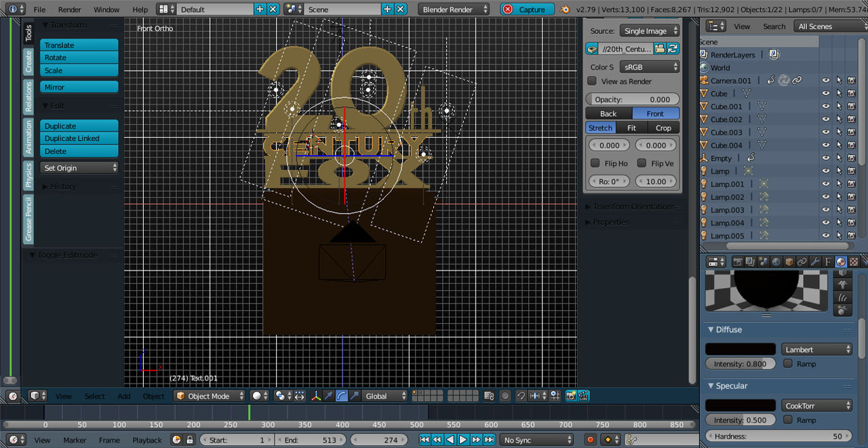The height and width of the screenshot is (448, 868).
Task: Add a new scene with plus icon
Action: pos(387,9)
